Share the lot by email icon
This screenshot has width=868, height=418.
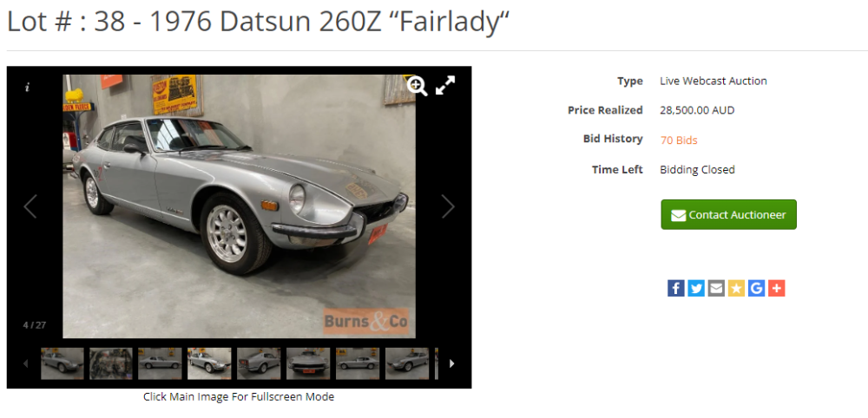tap(716, 288)
